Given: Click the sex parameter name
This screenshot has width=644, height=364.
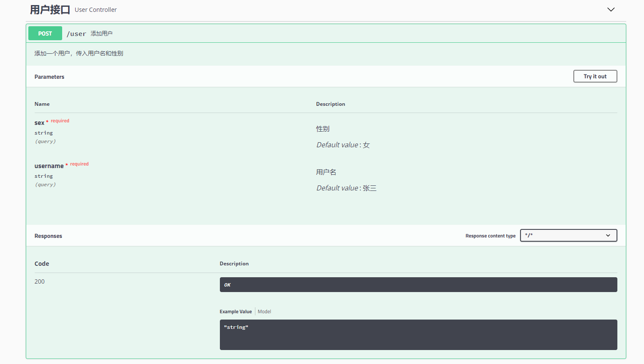Looking at the screenshot, I should click(x=39, y=123).
